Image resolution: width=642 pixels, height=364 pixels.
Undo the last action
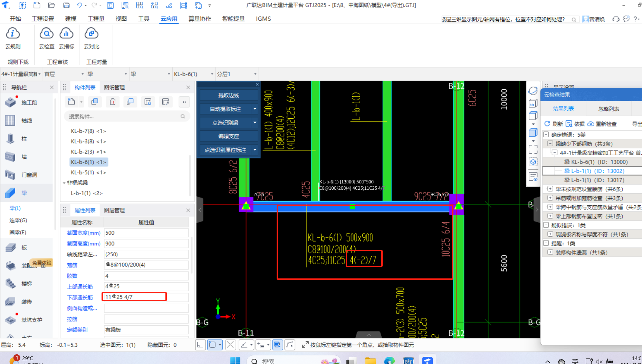click(79, 5)
